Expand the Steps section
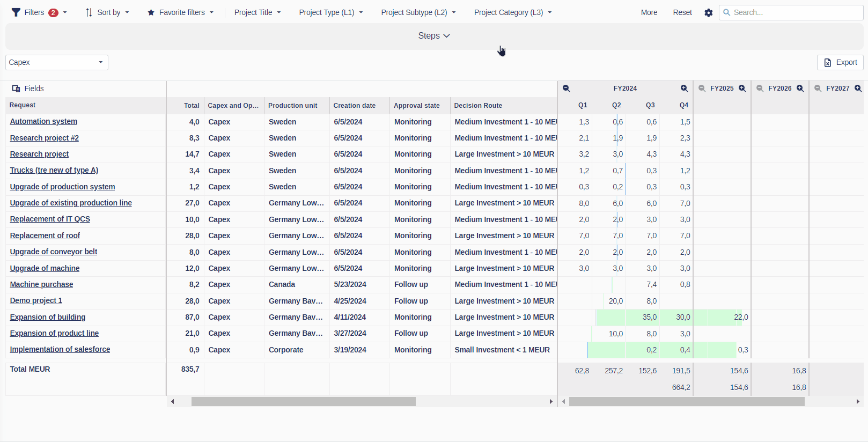 pyautogui.click(x=434, y=36)
